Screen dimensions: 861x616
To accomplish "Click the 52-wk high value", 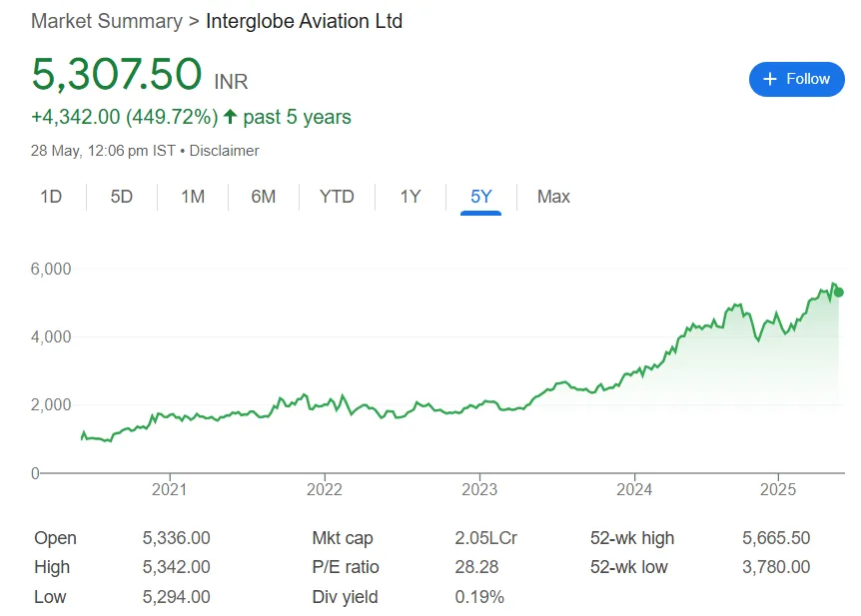I will (x=776, y=538).
